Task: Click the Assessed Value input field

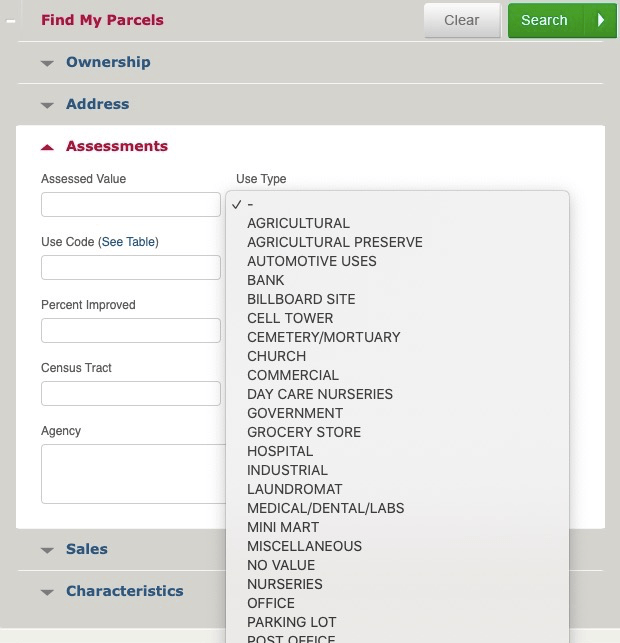Action: click(x=130, y=205)
